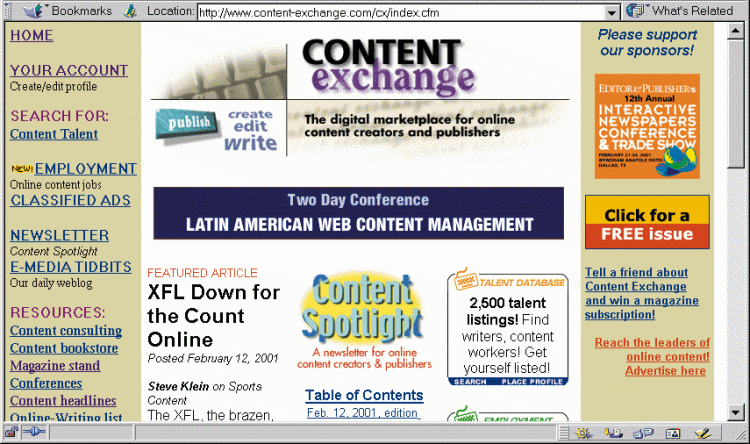Click the vertical scrollbar down arrow

click(735, 412)
